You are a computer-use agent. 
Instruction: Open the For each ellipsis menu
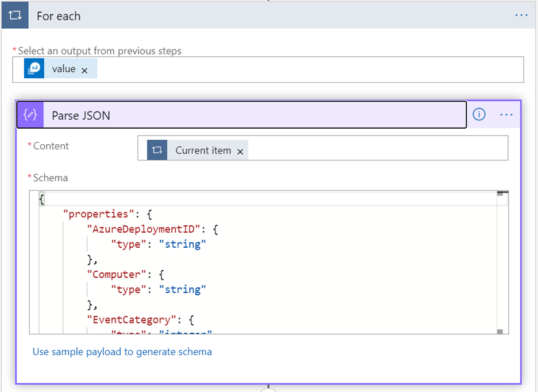pos(521,16)
